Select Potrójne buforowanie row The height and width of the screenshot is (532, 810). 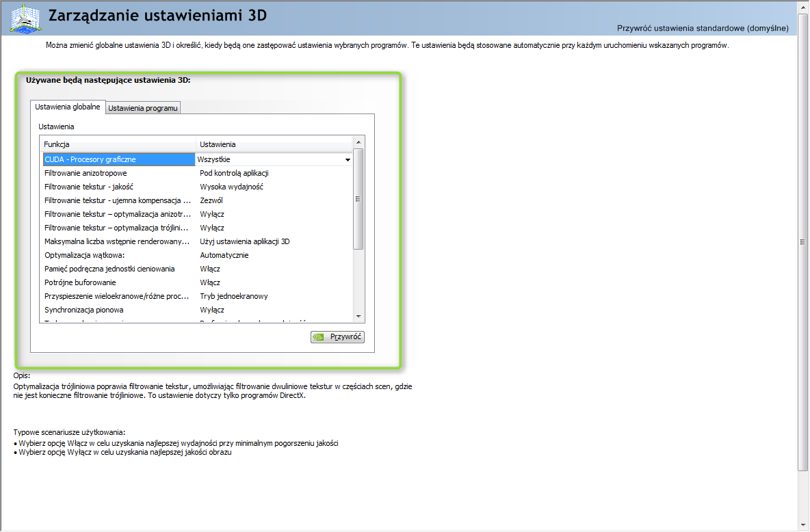[x=197, y=282]
